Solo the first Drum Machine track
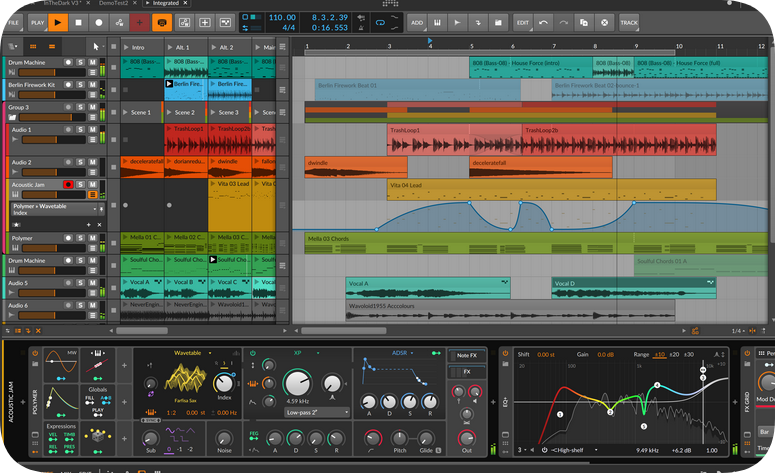Viewport: 775px width, 473px height. coord(81,62)
